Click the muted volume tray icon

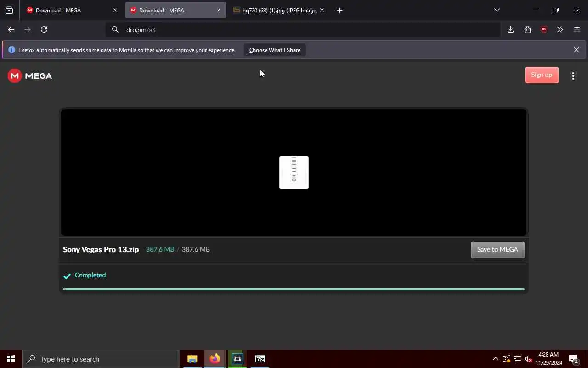click(528, 359)
